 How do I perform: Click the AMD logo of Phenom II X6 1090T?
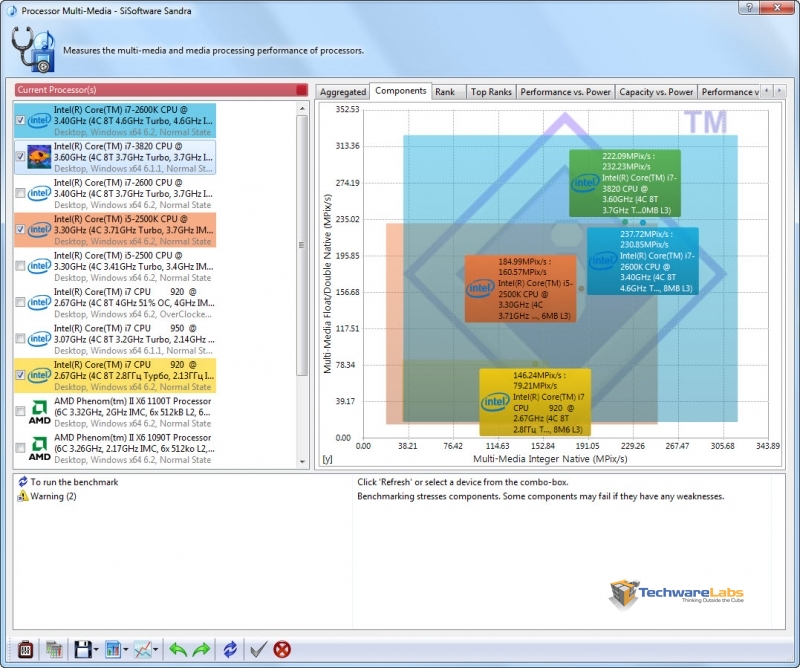coord(39,448)
